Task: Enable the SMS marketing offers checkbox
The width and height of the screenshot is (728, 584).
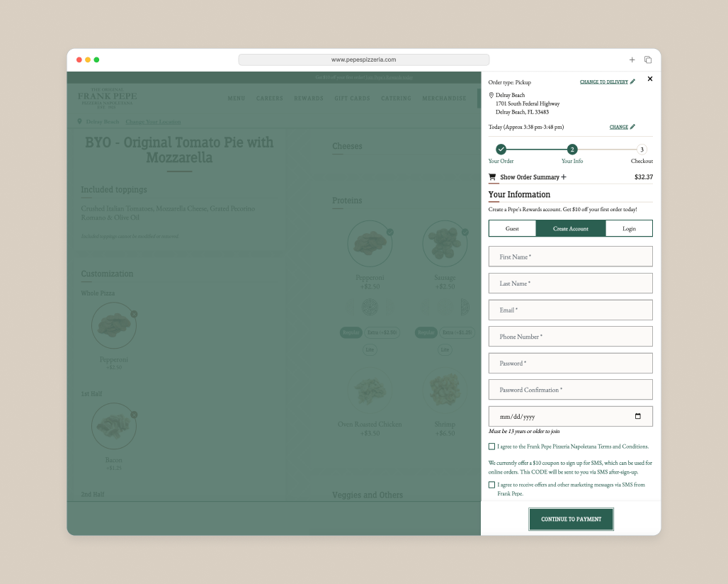Action: click(491, 484)
